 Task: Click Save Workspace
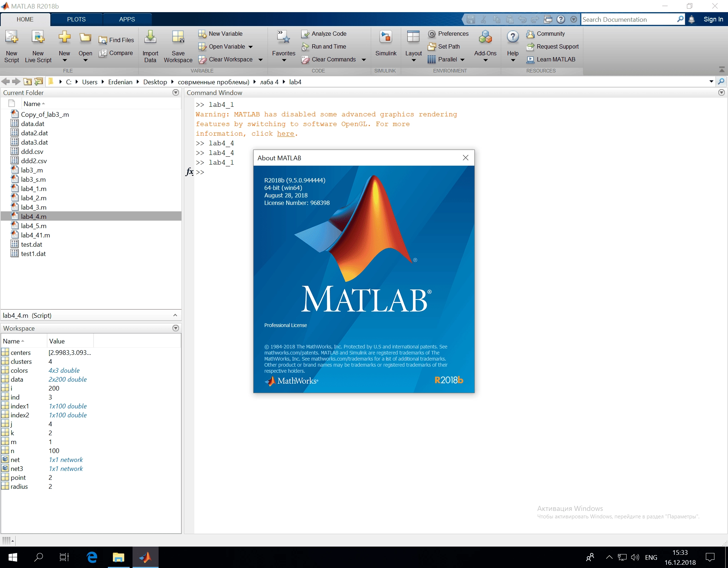tap(178, 46)
